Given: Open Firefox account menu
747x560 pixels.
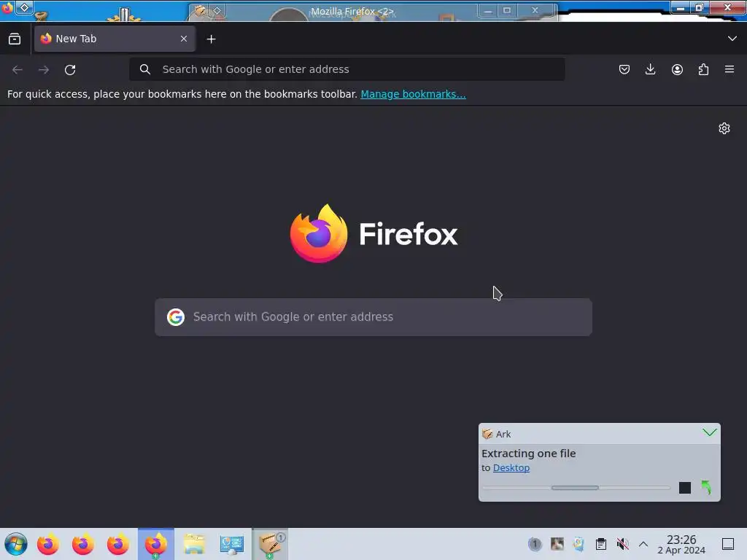Looking at the screenshot, I should pyautogui.click(x=677, y=69).
